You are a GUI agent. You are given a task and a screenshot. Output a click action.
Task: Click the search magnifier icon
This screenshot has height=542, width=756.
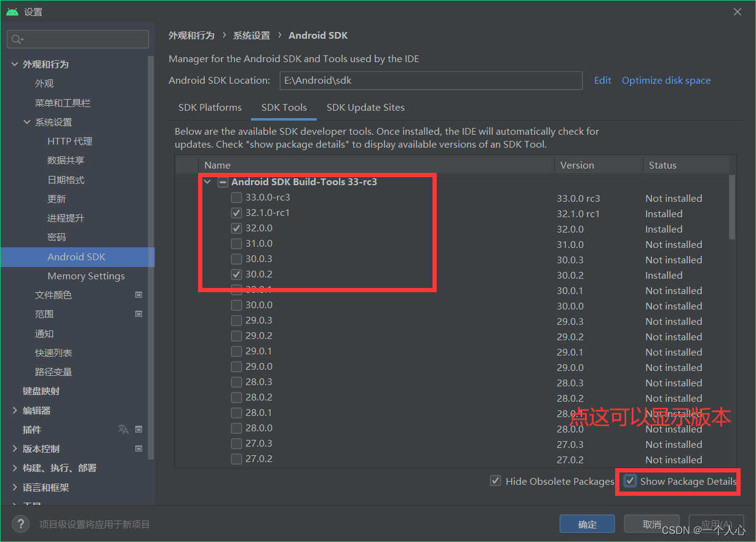pyautogui.click(x=16, y=39)
